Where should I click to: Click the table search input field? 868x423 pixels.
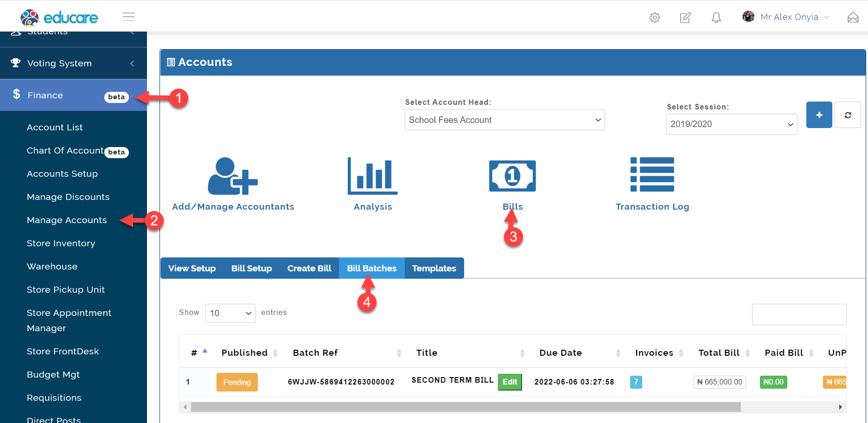(x=799, y=314)
